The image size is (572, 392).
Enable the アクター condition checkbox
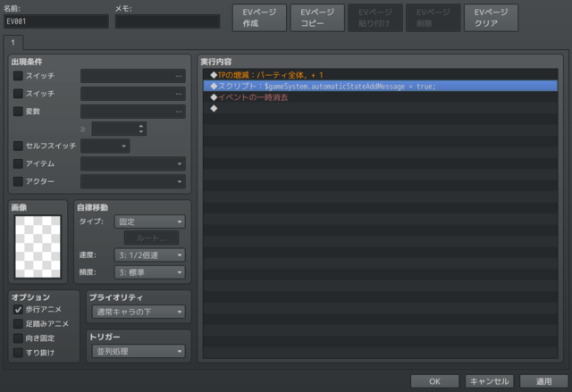(18, 181)
